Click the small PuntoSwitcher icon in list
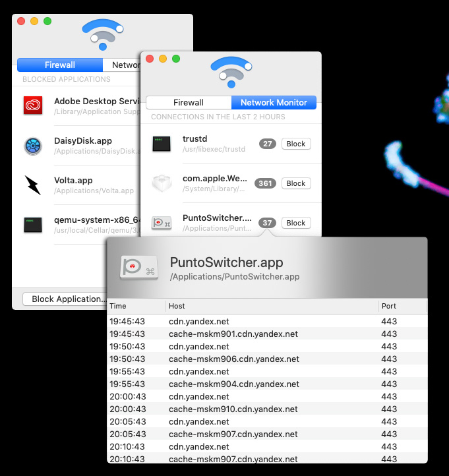 coord(161,223)
